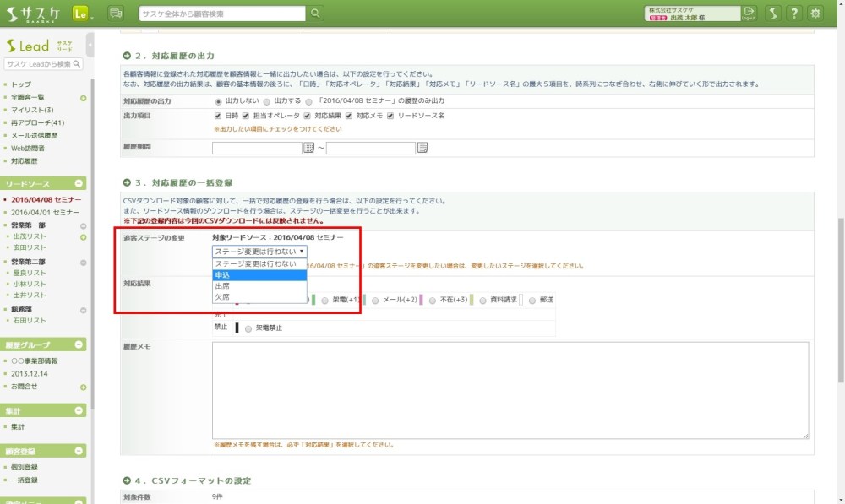Collapse the 営業第一部 group in sidebar
This screenshot has width=845, height=504.
pyautogui.click(x=83, y=225)
